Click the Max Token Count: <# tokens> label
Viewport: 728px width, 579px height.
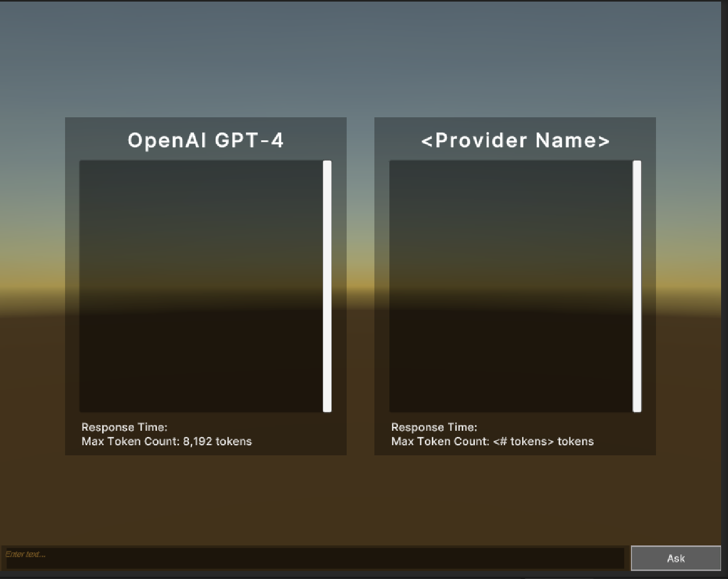coord(492,441)
